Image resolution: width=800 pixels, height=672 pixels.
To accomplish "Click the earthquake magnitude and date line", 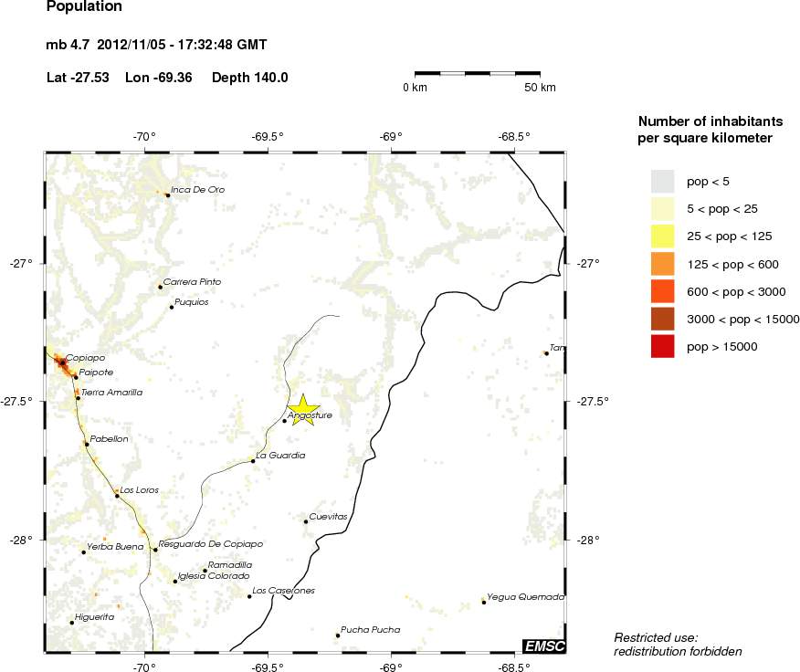I will coord(156,45).
